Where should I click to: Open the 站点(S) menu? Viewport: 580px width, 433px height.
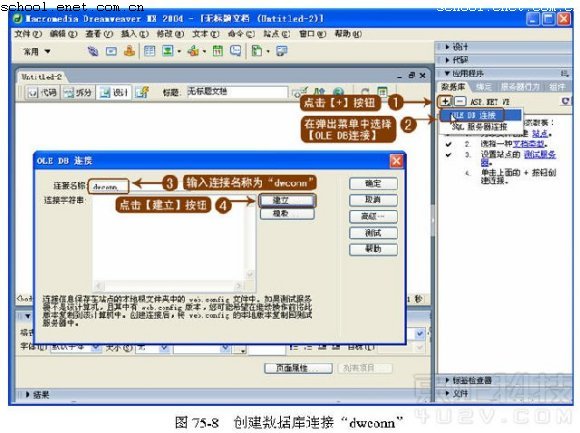tap(277, 34)
